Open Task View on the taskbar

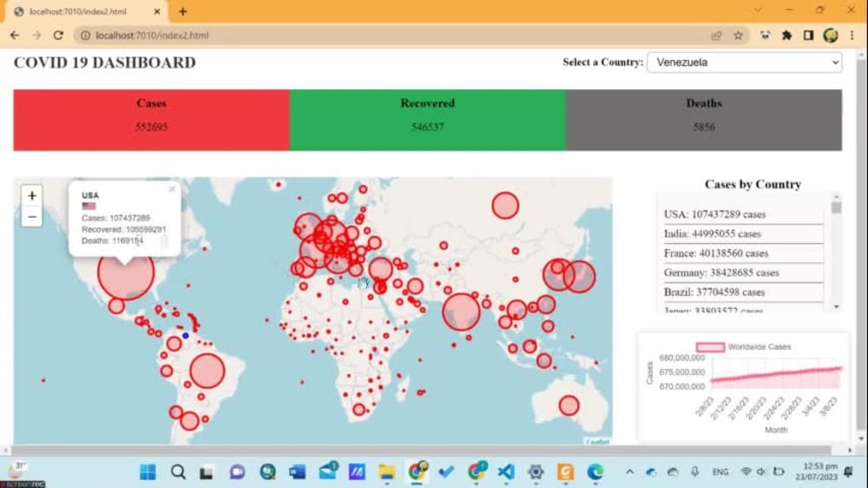(207, 472)
